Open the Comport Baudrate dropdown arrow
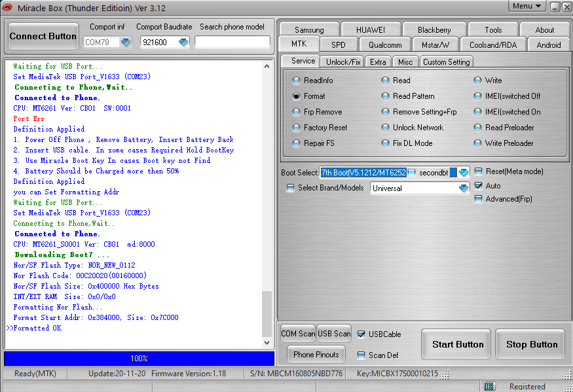Image resolution: width=573 pixels, height=392 pixels. [183, 43]
